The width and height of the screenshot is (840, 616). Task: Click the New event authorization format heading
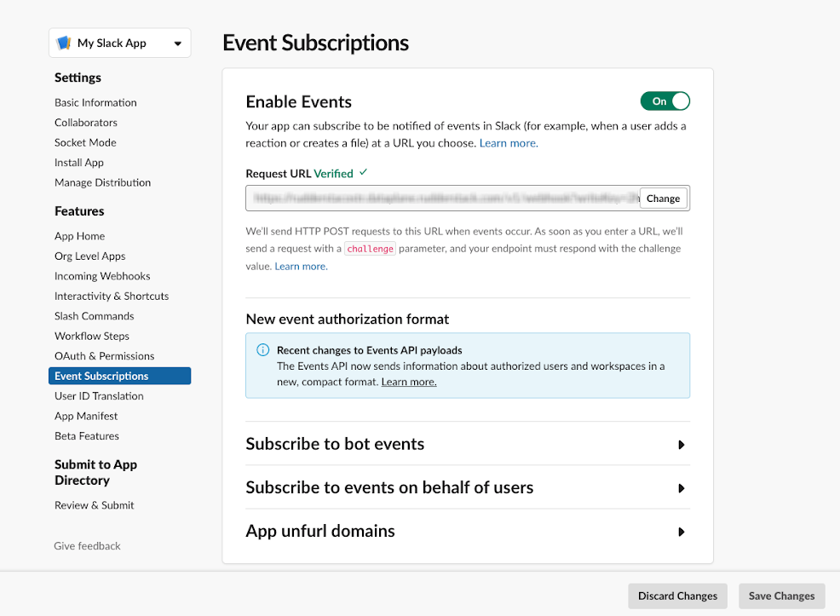(x=347, y=320)
